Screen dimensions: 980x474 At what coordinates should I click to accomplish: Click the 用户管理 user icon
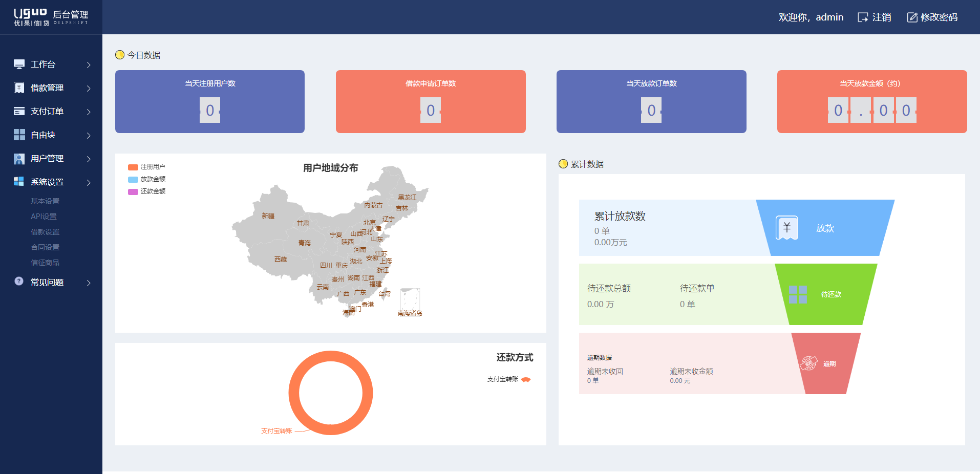point(19,159)
